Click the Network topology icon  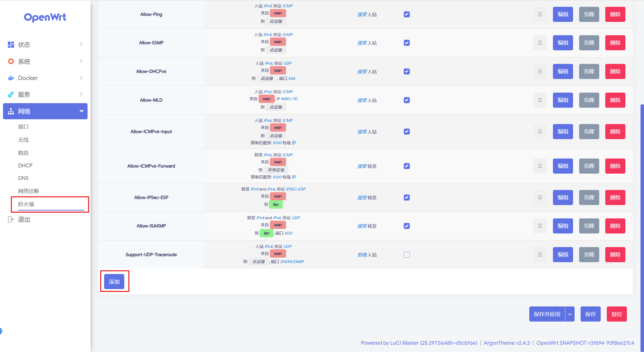11,111
